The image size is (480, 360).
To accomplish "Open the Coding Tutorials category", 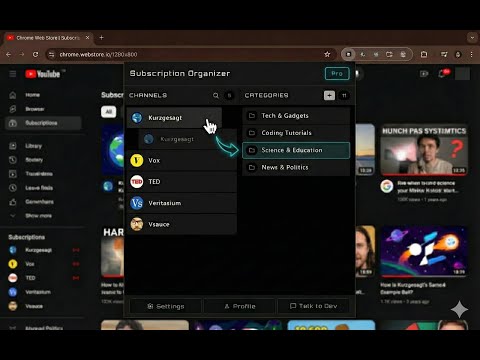I will [x=296, y=133].
